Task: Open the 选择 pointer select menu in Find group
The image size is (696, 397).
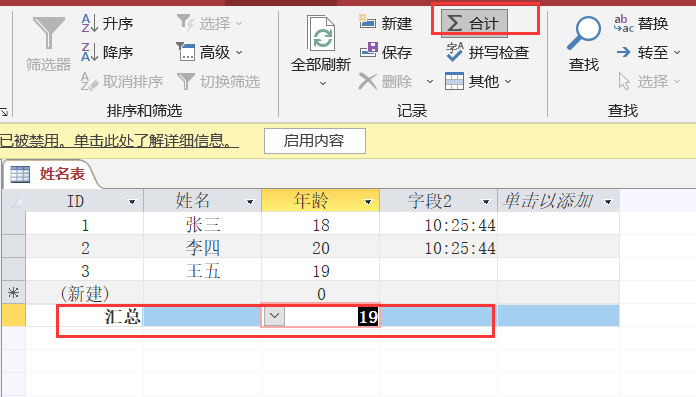Action: [648, 82]
